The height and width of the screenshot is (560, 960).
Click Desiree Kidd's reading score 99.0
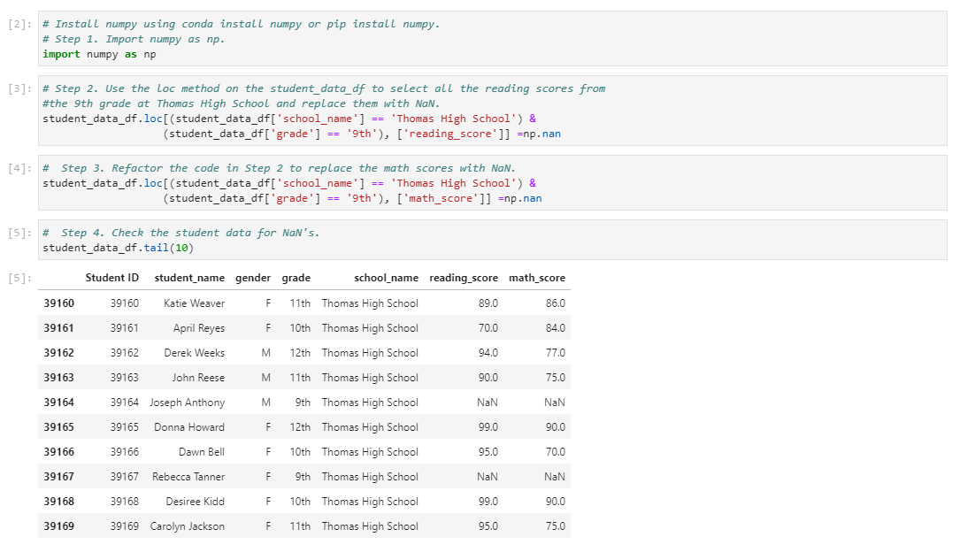click(x=488, y=502)
